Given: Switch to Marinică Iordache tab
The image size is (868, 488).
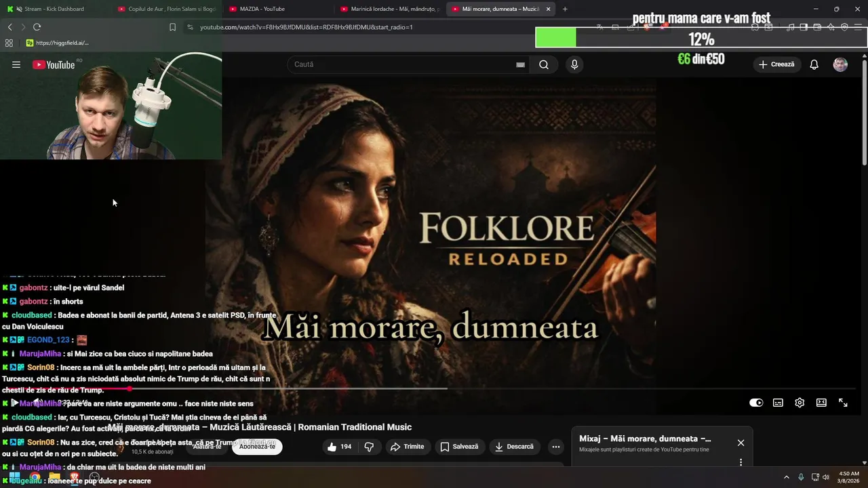Looking at the screenshot, I should (x=389, y=9).
